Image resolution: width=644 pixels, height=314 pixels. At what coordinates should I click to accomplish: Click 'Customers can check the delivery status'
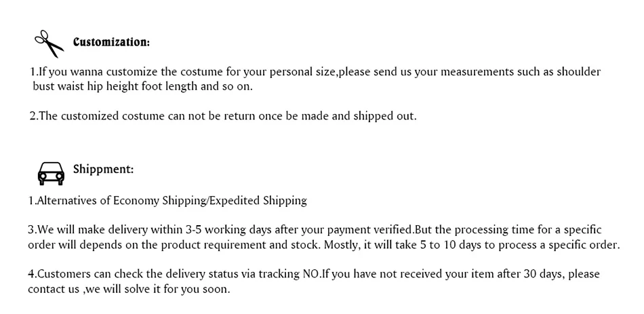[129, 275]
